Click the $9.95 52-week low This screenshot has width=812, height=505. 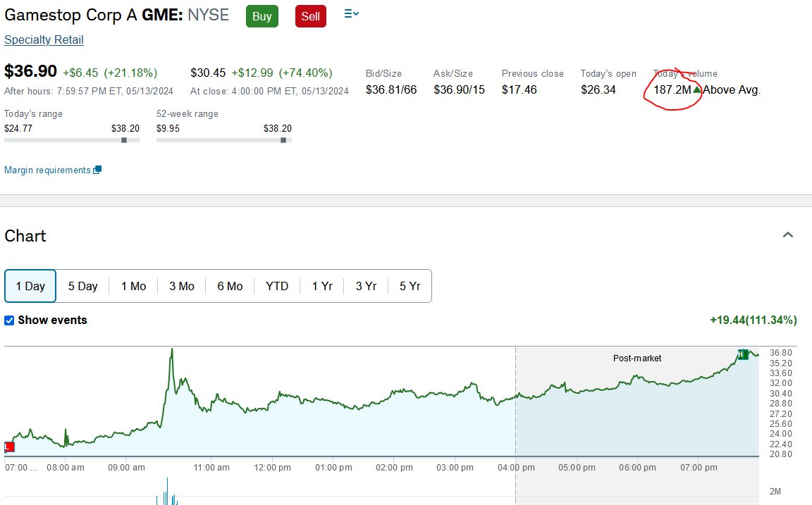pyautogui.click(x=168, y=128)
